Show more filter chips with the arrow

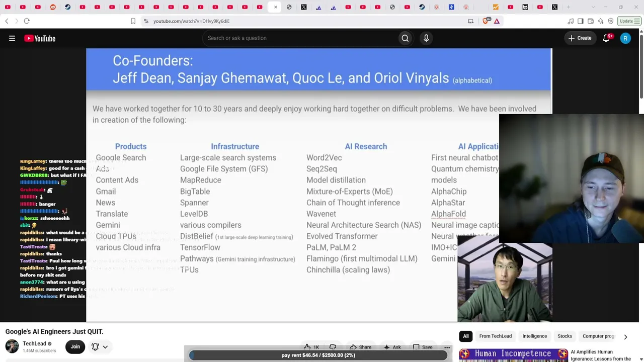coord(625,336)
